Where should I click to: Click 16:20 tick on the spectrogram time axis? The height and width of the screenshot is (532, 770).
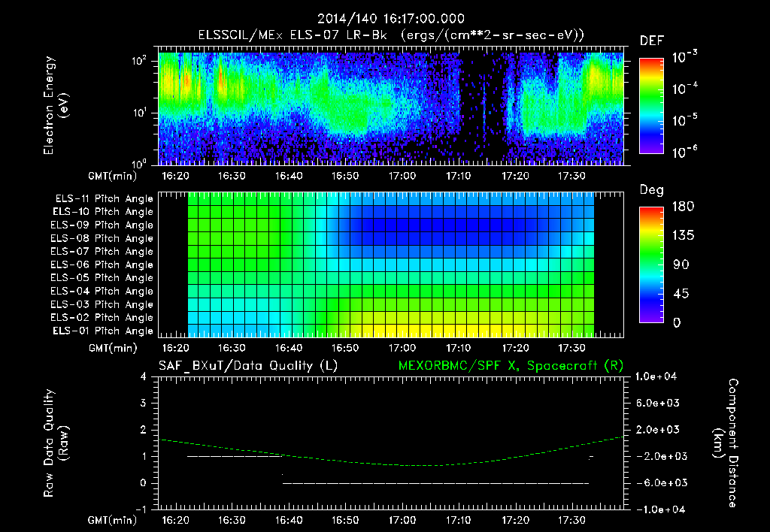[x=175, y=176]
